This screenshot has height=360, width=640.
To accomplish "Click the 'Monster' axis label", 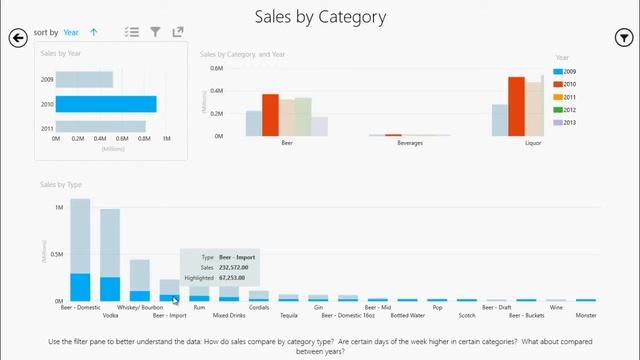I will click(x=586, y=316).
